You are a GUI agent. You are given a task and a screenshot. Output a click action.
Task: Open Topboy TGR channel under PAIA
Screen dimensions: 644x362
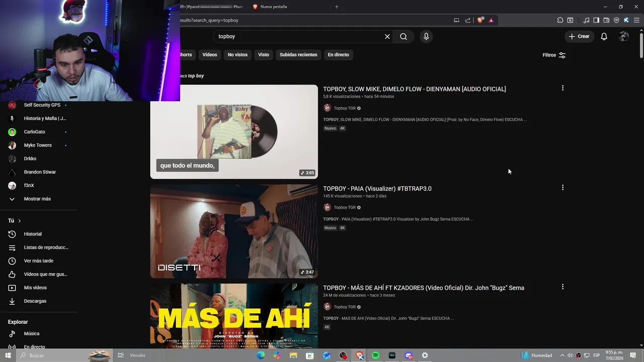tap(345, 208)
